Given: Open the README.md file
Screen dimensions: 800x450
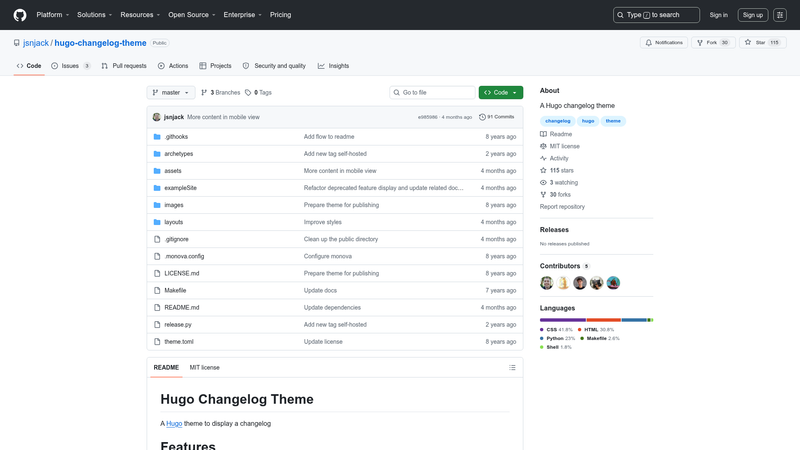Looking at the screenshot, I should (182, 308).
